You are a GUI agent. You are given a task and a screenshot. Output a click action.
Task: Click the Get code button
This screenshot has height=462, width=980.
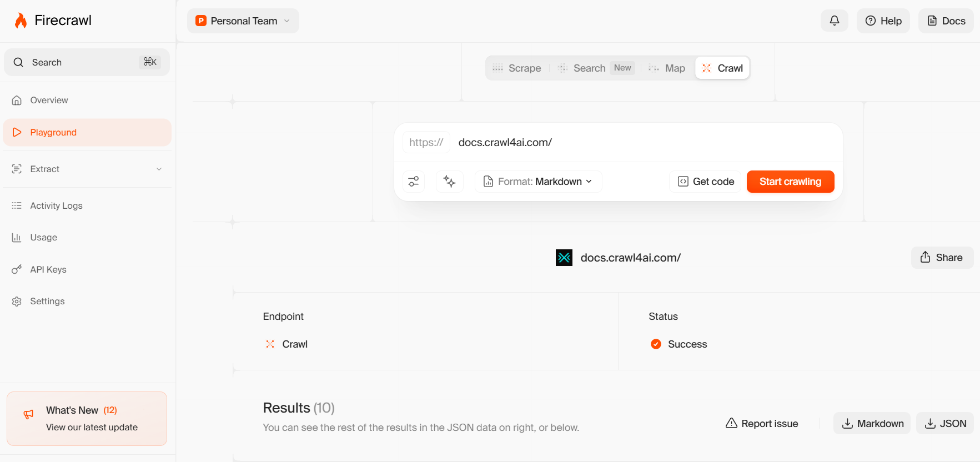[x=706, y=182]
